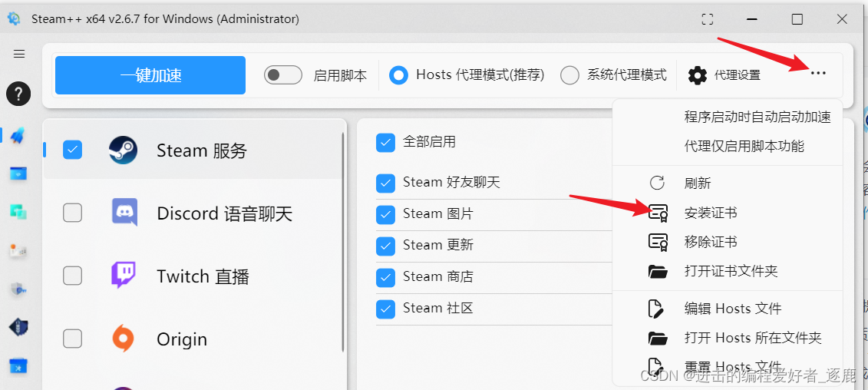Select 系统代理模式 radio button
The width and height of the screenshot is (868, 390).
point(569,74)
